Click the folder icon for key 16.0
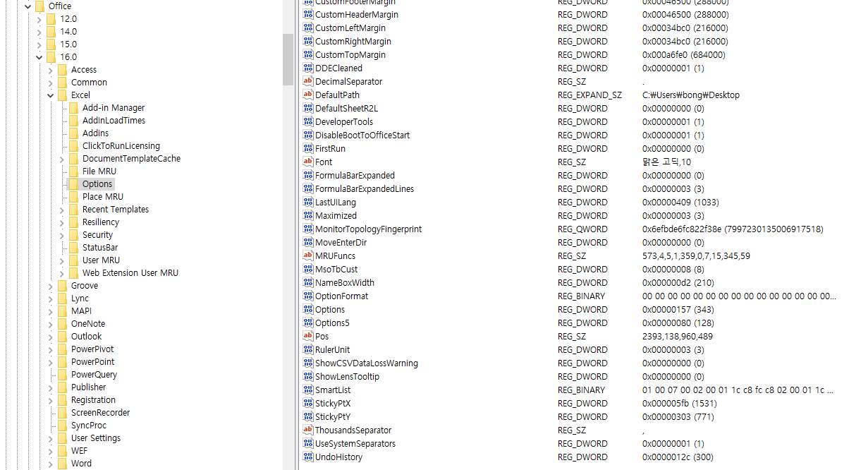 pos(51,57)
